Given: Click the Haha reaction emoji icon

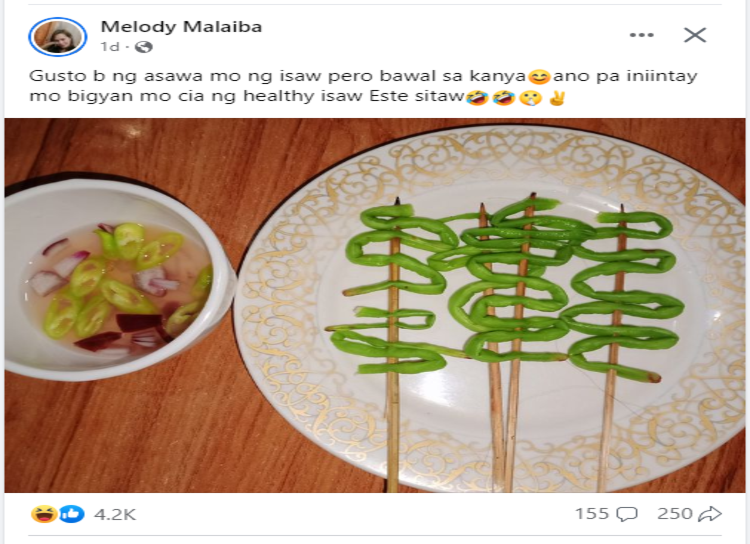Looking at the screenshot, I should pos(44,514).
